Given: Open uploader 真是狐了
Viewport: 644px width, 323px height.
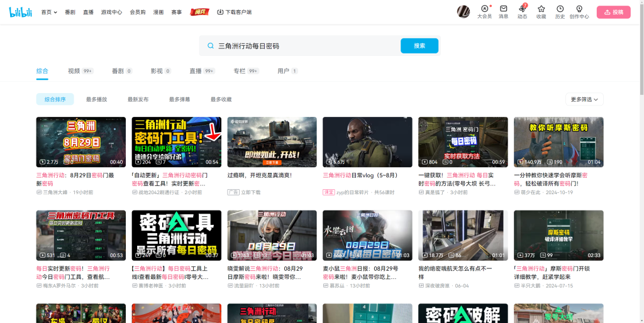Looking at the screenshot, I should (x=435, y=192).
